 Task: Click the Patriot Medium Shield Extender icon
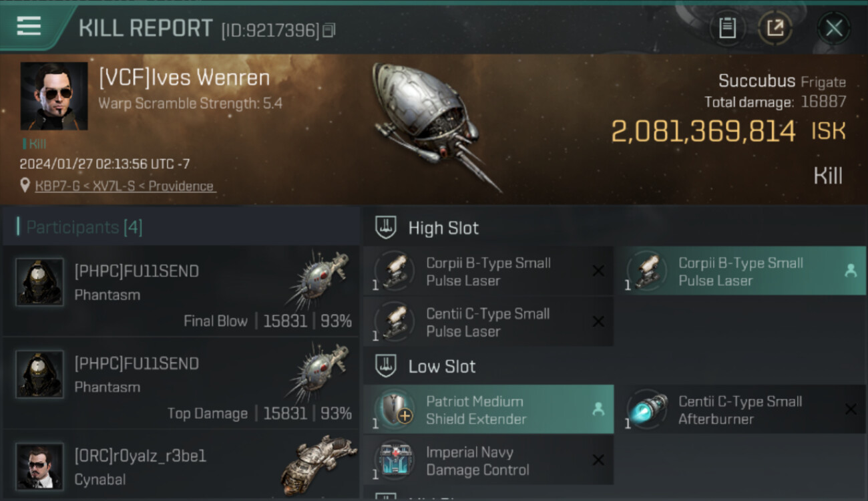394,409
